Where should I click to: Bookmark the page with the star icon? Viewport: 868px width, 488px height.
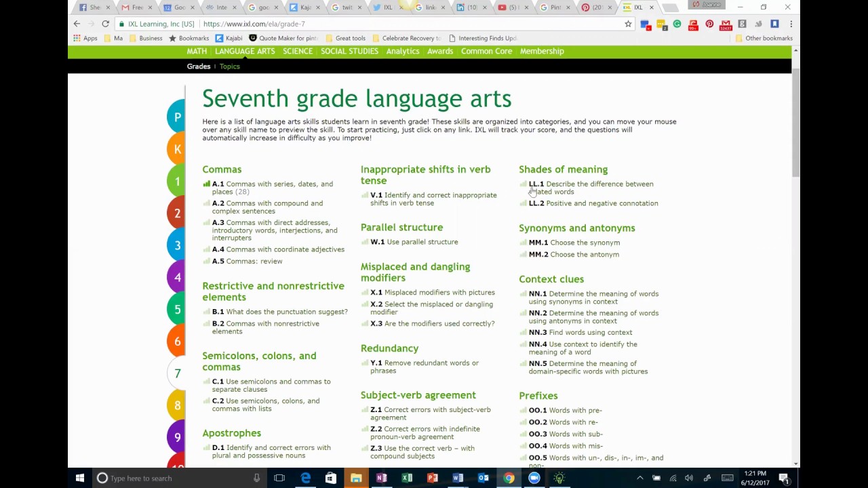click(628, 24)
